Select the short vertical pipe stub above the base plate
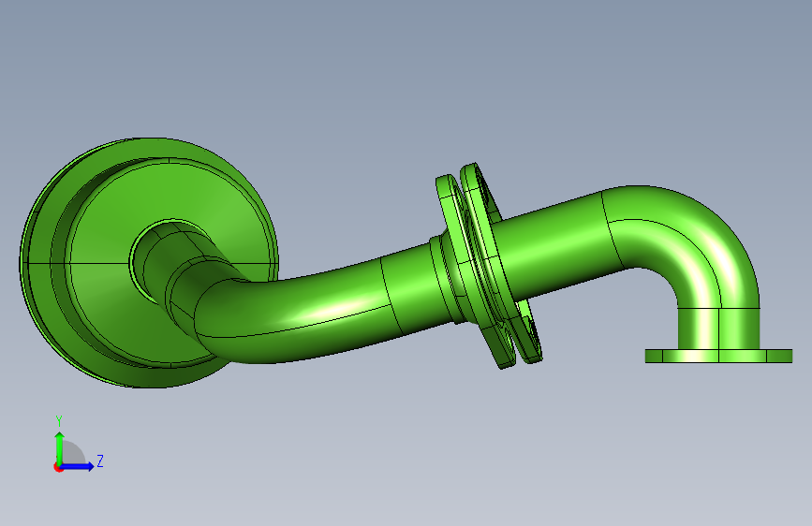 (718, 329)
